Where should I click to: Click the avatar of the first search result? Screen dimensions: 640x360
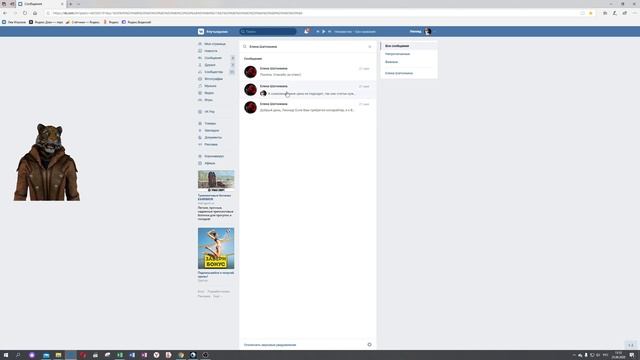[250, 72]
